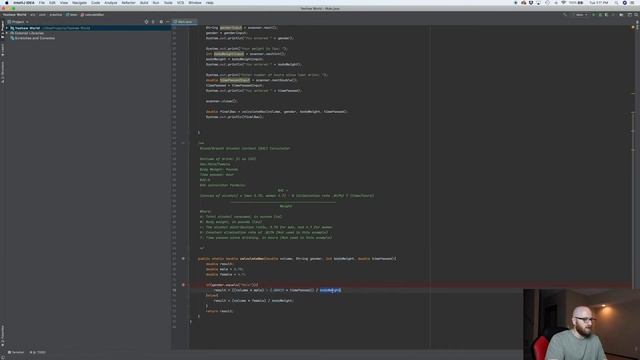
Task: Open the Structure side tool window tab
Action: click(2, 72)
